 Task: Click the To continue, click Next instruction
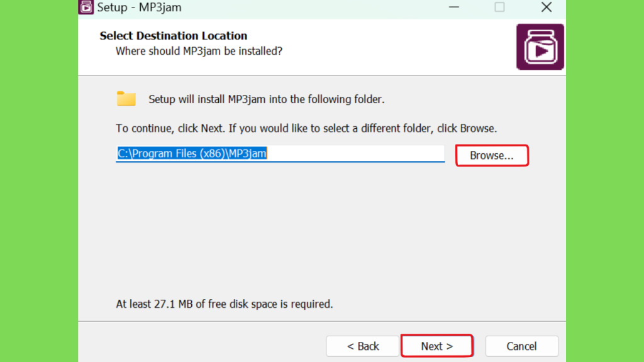click(306, 128)
